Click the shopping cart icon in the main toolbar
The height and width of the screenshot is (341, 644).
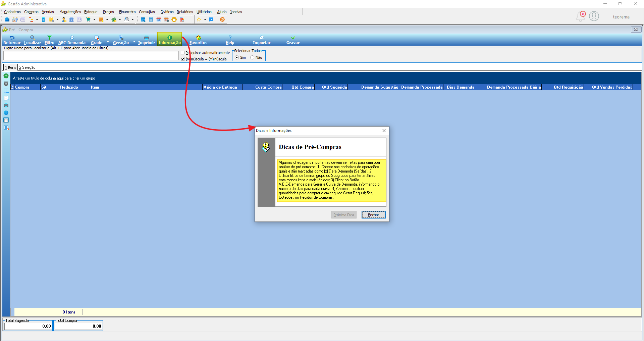pyautogui.click(x=88, y=19)
